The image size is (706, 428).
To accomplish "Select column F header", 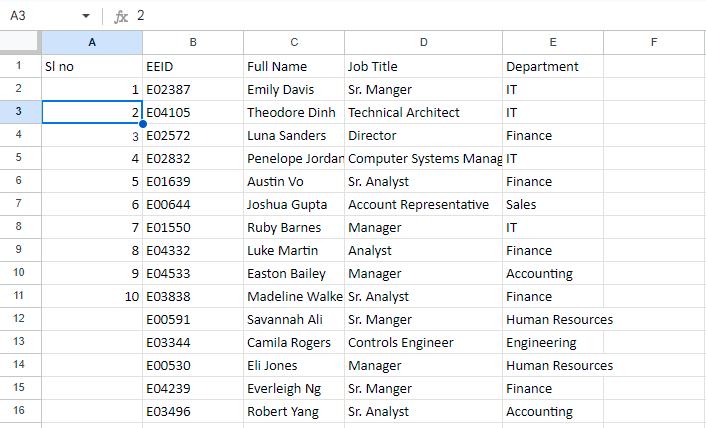I will click(x=654, y=42).
